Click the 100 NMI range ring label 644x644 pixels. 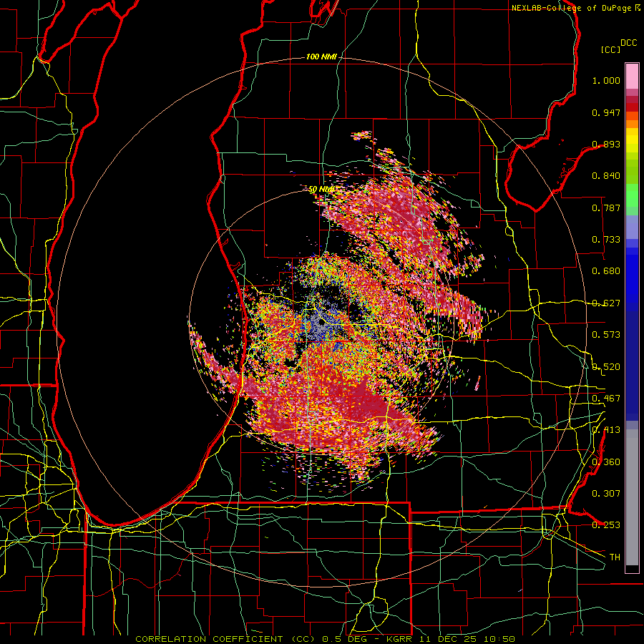(x=321, y=57)
